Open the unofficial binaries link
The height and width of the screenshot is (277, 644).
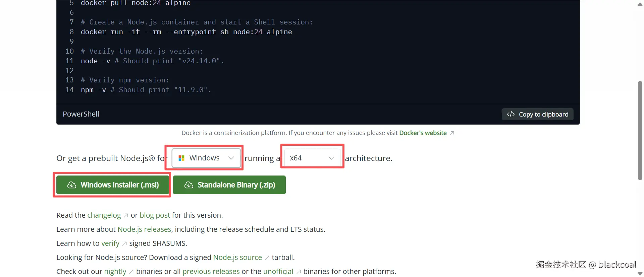[x=278, y=272]
